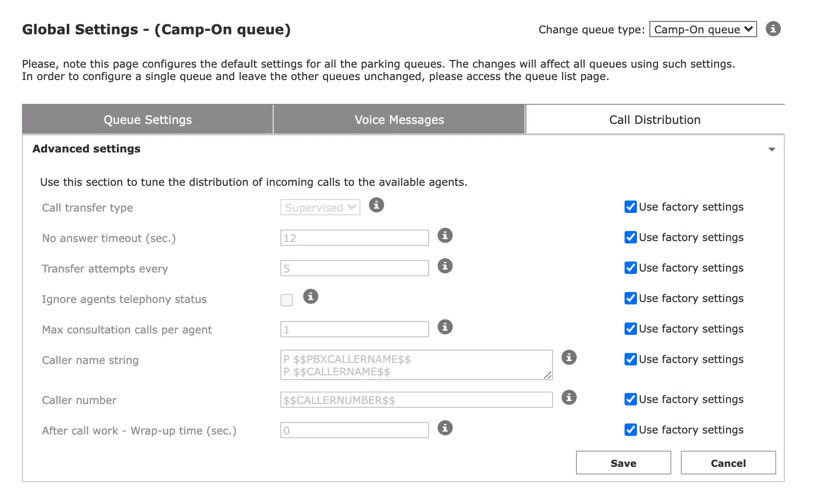Image resolution: width=821 pixels, height=504 pixels.
Task: Uncheck factory settings for Caller number
Action: point(630,399)
